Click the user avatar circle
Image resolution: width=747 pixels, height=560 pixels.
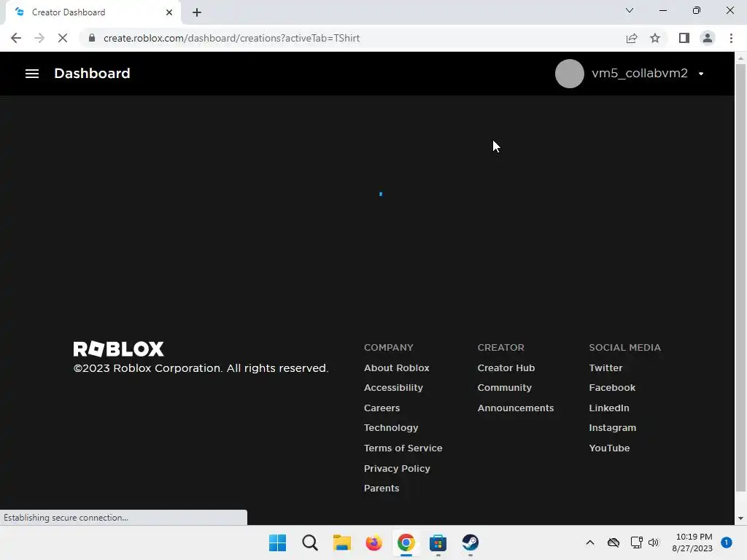[x=569, y=74]
